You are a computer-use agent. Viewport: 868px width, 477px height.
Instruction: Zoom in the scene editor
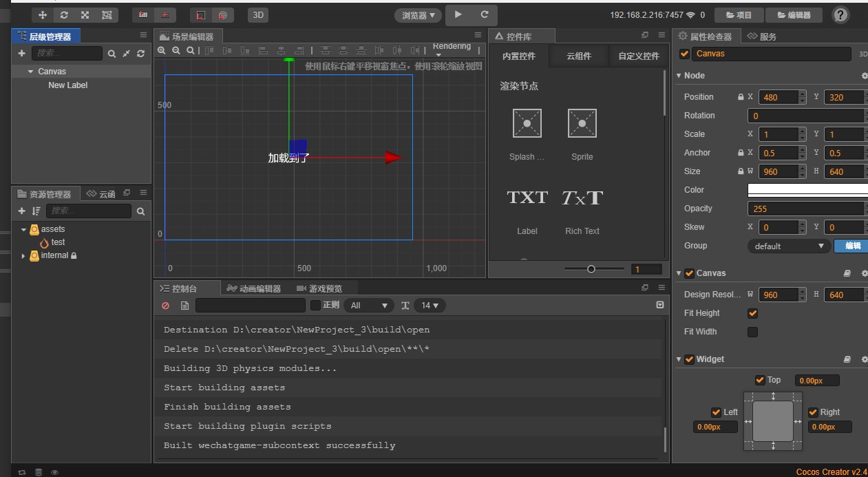[162, 50]
